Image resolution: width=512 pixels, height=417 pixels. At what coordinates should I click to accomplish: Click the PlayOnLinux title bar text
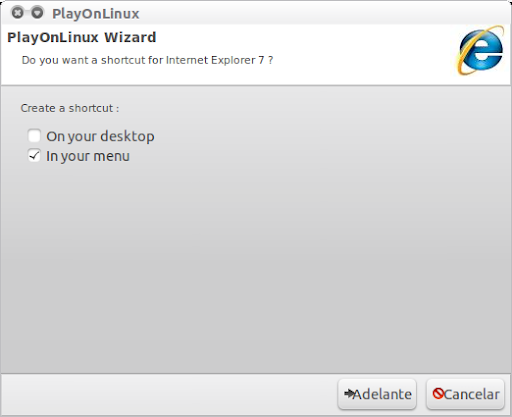(x=96, y=14)
